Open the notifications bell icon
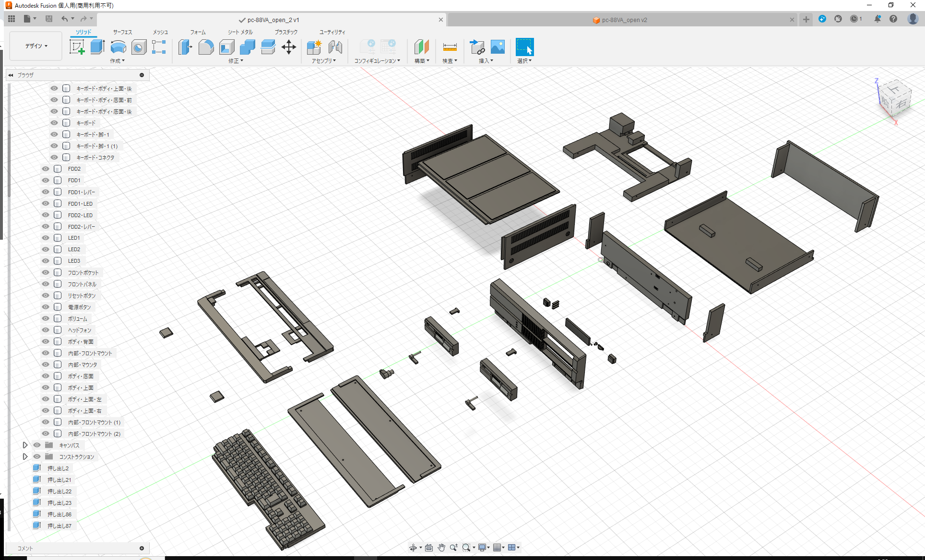This screenshot has width=925, height=560. coord(878,19)
